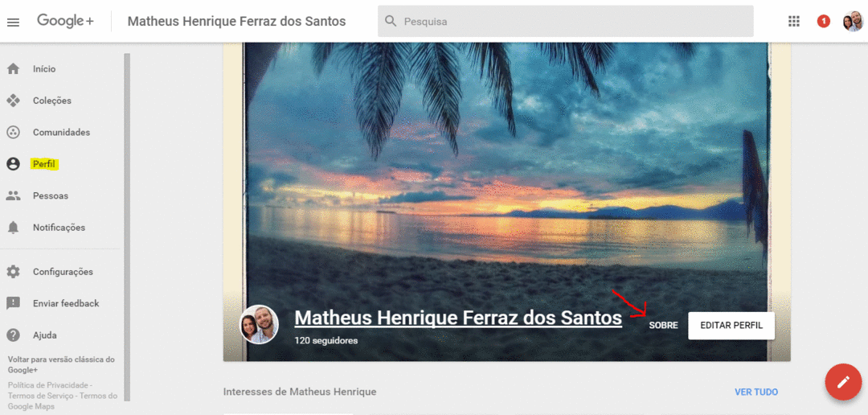Click the Comunidades circle icon

pyautogui.click(x=13, y=133)
